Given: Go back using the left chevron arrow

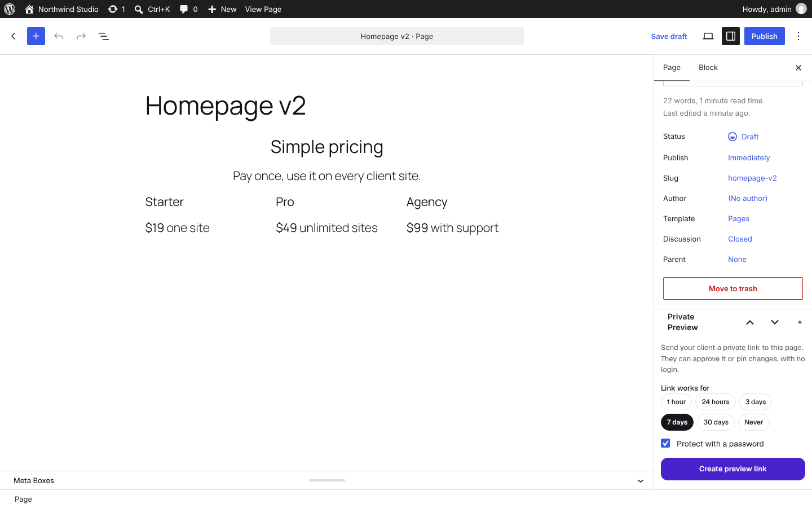Looking at the screenshot, I should pyautogui.click(x=14, y=36).
